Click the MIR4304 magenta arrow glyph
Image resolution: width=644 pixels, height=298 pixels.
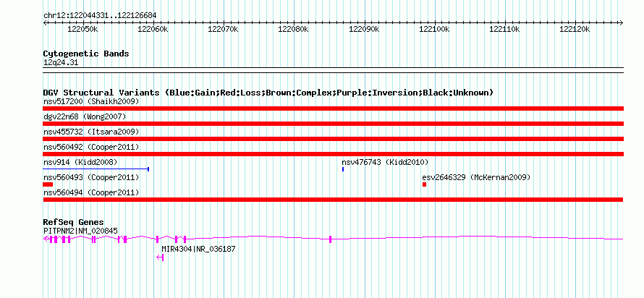pos(160,257)
